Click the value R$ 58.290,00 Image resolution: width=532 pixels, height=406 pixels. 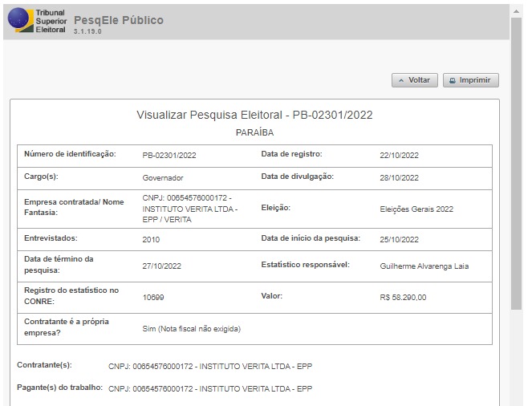[x=403, y=297]
